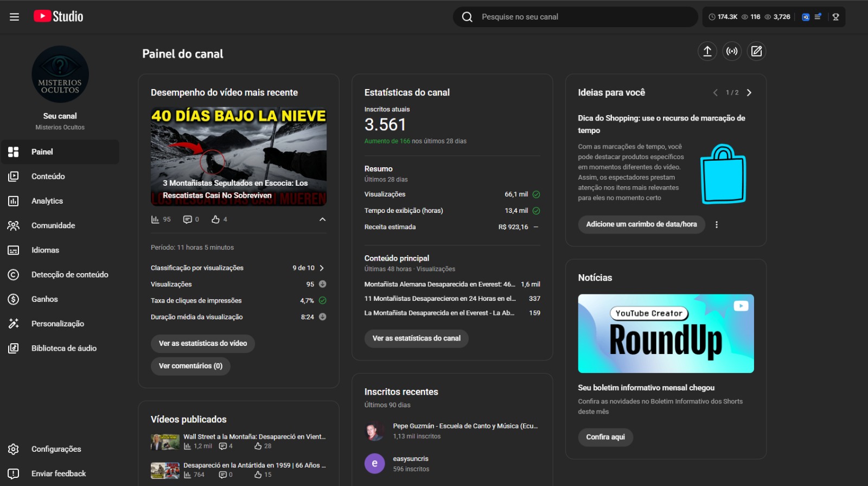This screenshot has height=486, width=868.
Task: Open Analytics in the sidebar
Action: point(47,201)
